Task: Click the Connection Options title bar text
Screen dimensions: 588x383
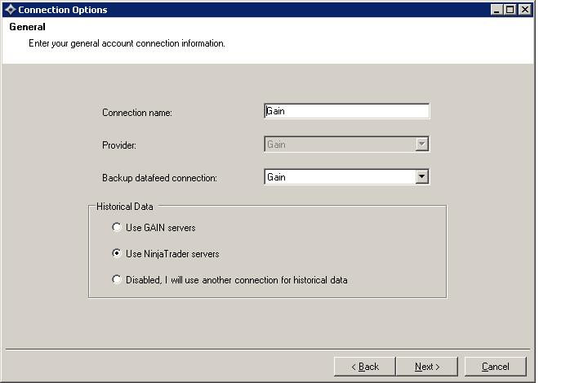Action: [62, 10]
